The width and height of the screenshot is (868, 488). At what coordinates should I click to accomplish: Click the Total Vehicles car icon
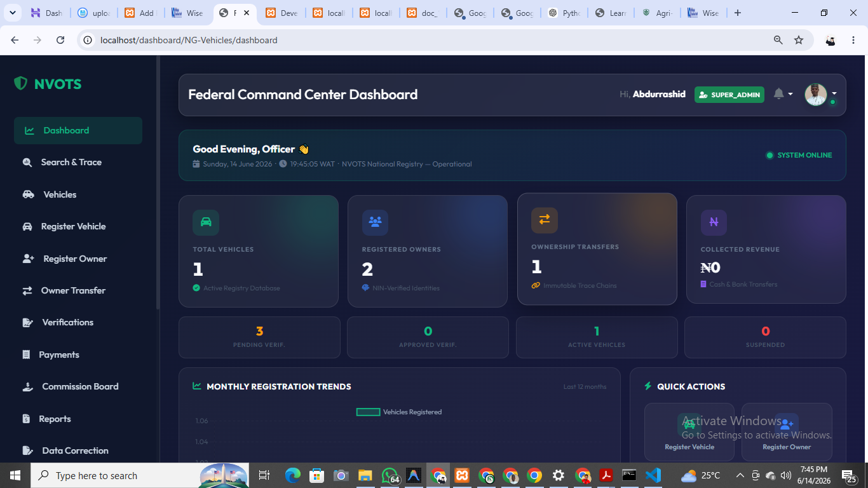click(206, 222)
